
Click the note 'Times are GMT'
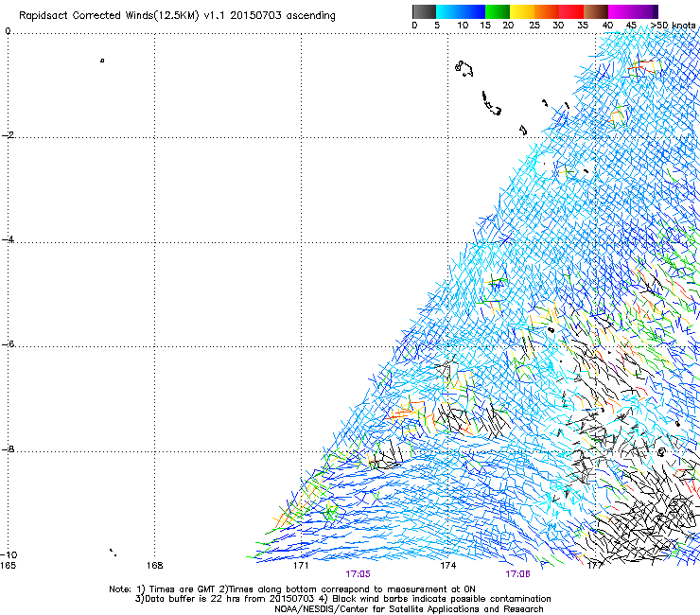(x=183, y=589)
